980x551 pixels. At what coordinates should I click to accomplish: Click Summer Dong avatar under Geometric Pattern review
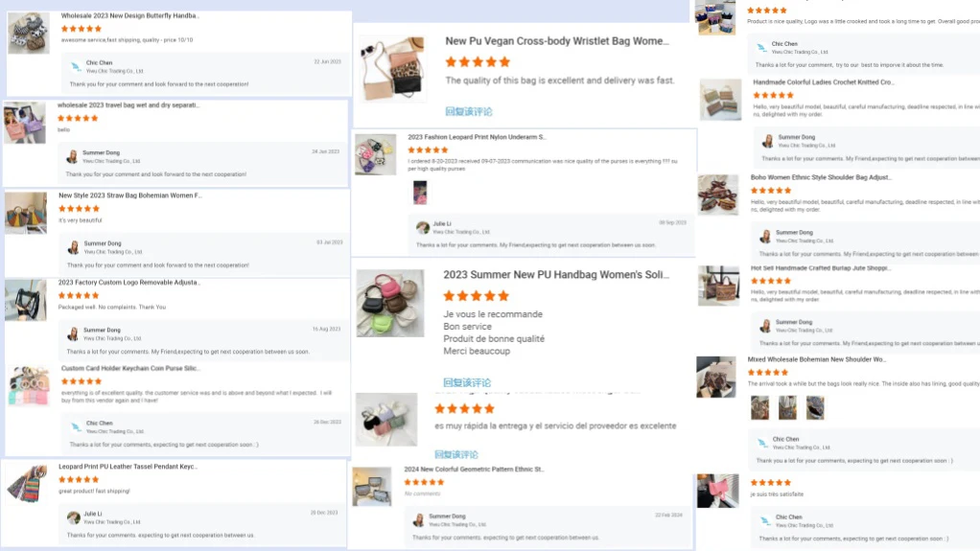419,519
